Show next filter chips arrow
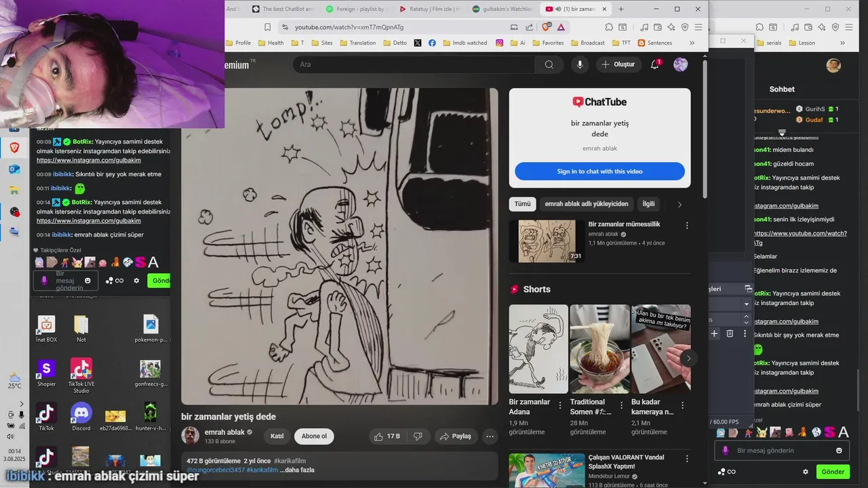Image resolution: width=868 pixels, height=488 pixels. pyautogui.click(x=679, y=204)
